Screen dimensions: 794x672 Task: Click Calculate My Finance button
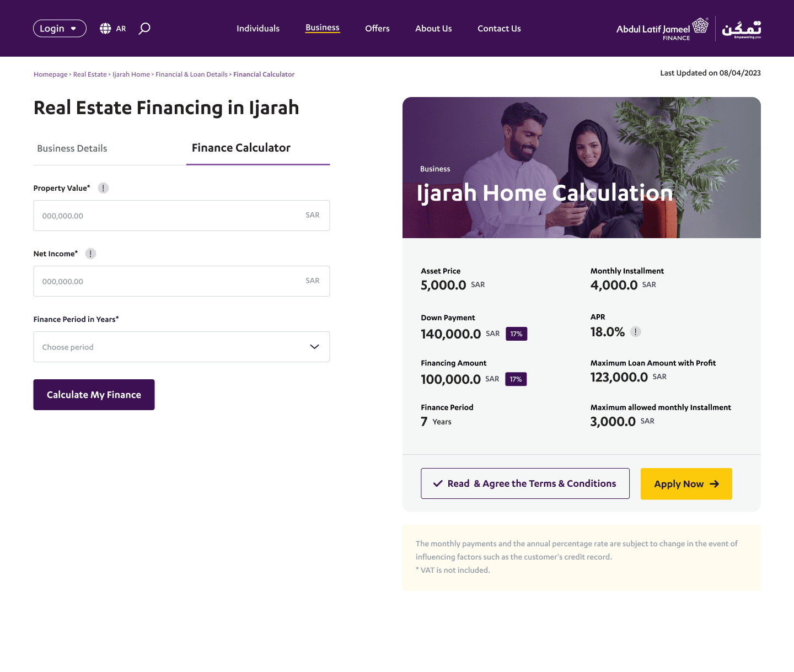pos(94,395)
